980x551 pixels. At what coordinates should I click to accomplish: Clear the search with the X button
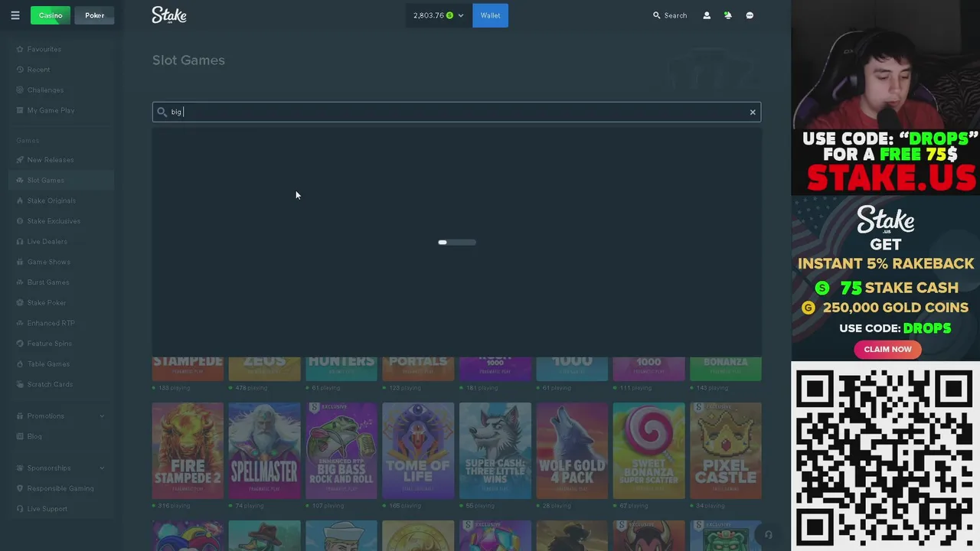[753, 112]
